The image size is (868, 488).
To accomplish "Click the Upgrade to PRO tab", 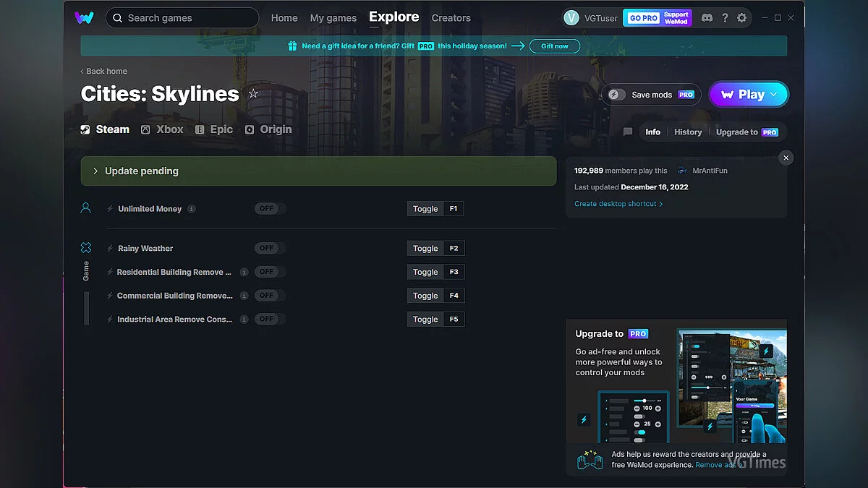I will coord(746,132).
